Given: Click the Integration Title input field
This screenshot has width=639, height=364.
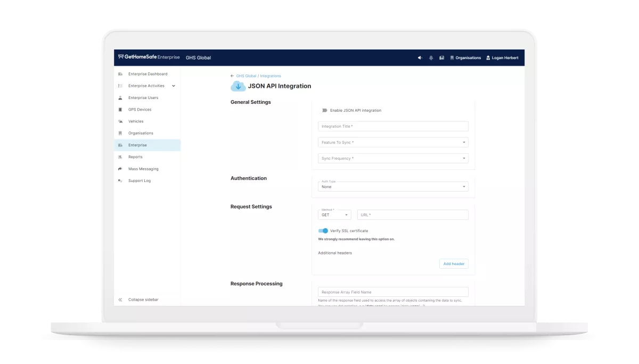Looking at the screenshot, I should pyautogui.click(x=393, y=127).
